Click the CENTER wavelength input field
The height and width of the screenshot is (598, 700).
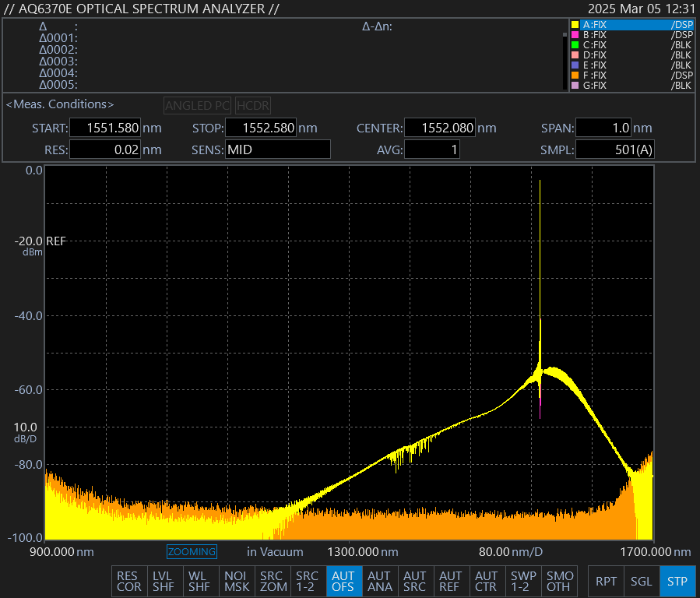[440, 128]
